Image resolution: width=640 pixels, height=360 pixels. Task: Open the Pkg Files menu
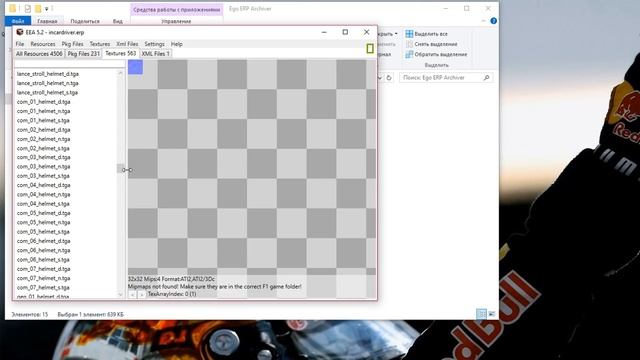click(x=72, y=44)
